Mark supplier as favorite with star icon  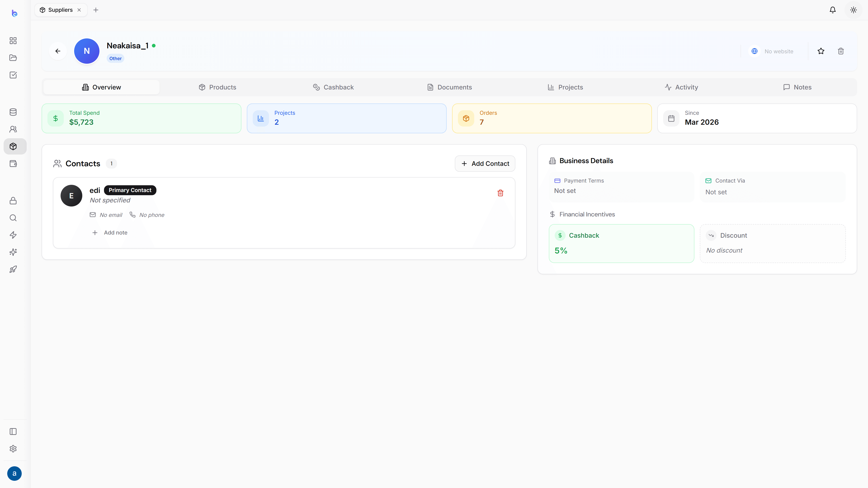click(x=821, y=51)
